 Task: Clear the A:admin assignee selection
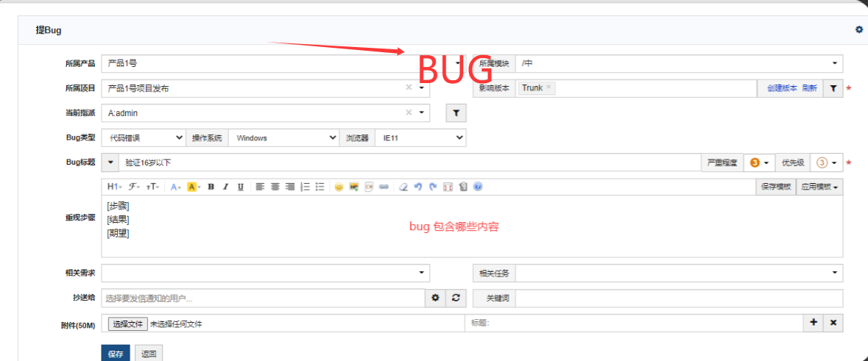pyautogui.click(x=409, y=112)
